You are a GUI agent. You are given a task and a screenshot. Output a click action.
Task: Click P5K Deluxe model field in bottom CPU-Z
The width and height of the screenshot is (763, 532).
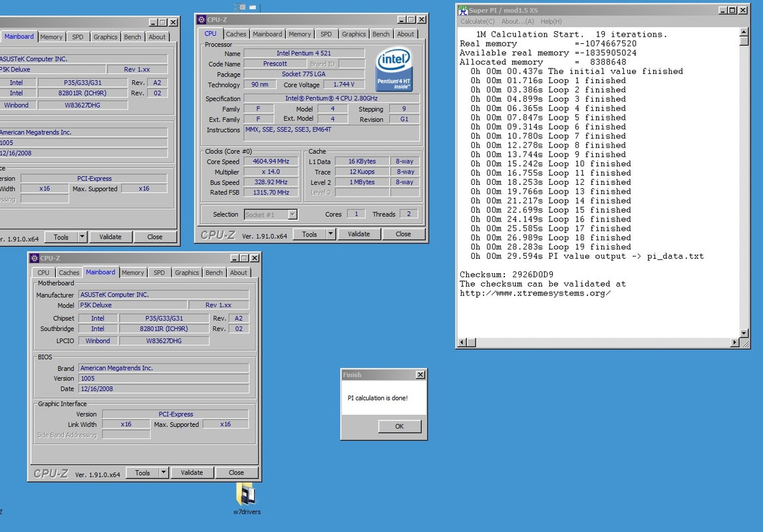click(x=133, y=305)
